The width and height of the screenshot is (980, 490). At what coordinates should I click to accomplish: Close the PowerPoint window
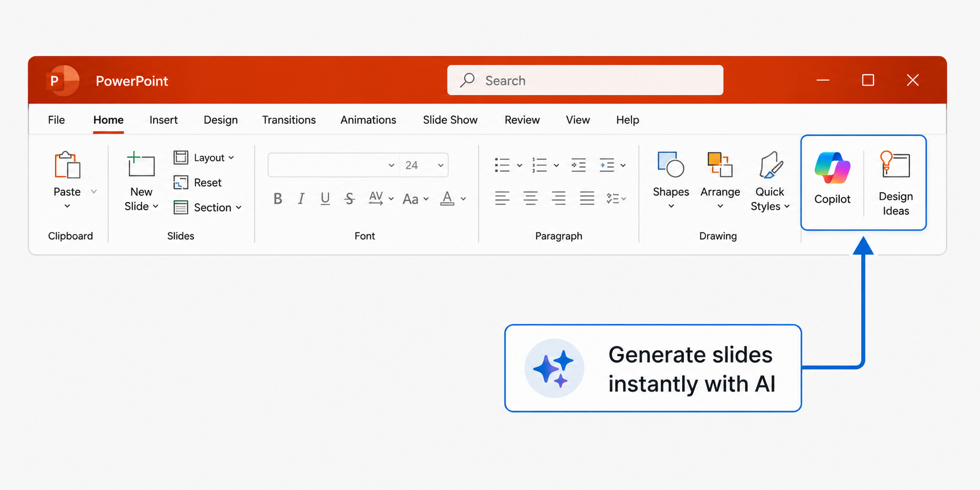(913, 80)
